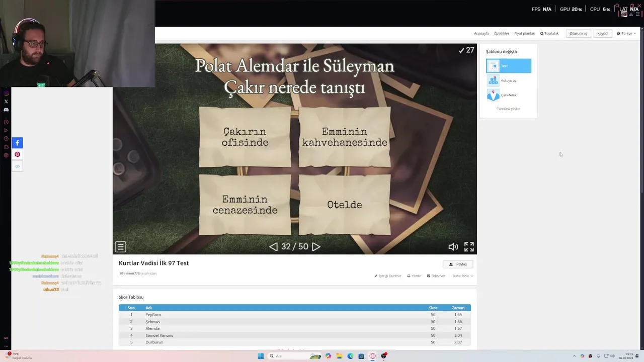Image resolution: width=644 pixels, height=362 pixels.
Task: Open the Instagram icon in the browser sidebar
Action: pyautogui.click(x=6, y=93)
